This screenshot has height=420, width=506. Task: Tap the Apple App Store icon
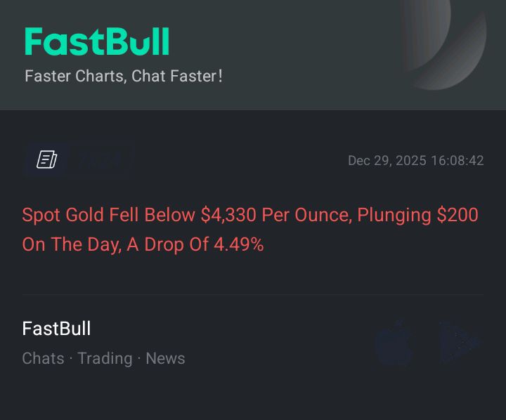[394, 343]
